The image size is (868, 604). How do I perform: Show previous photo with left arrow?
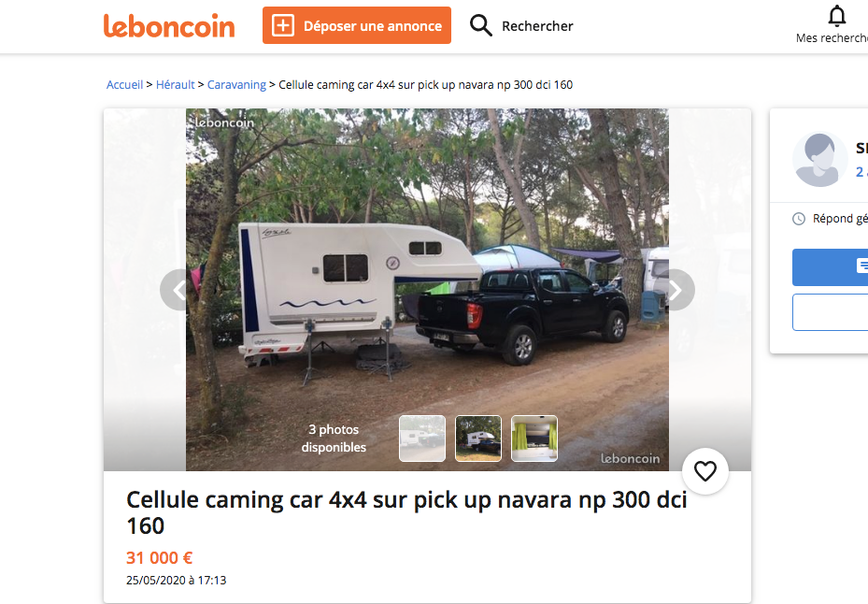pos(178,290)
